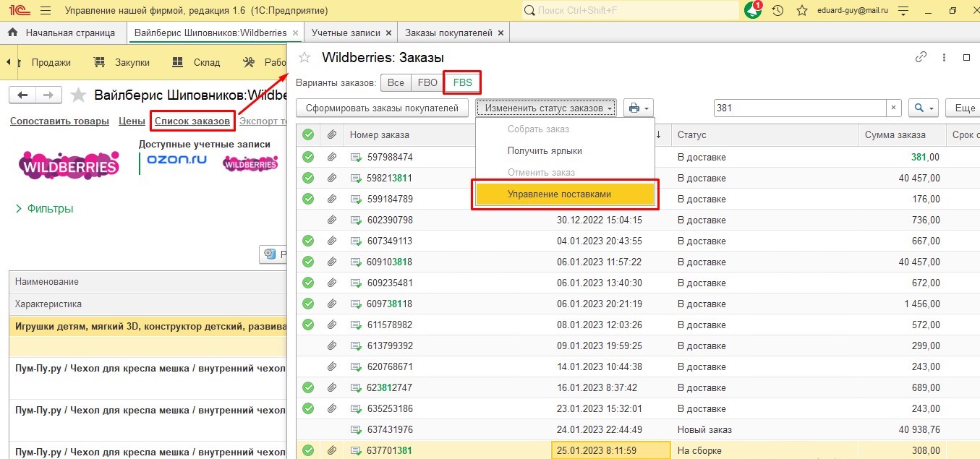The height and width of the screenshot is (459, 980).
Task: Go to Начальная страница home icon
Action: 12,33
